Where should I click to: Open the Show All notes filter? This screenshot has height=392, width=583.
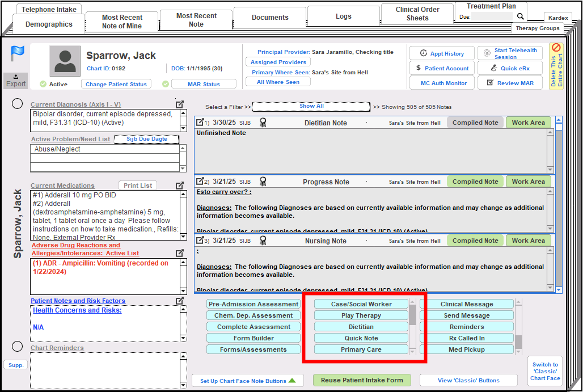point(311,107)
